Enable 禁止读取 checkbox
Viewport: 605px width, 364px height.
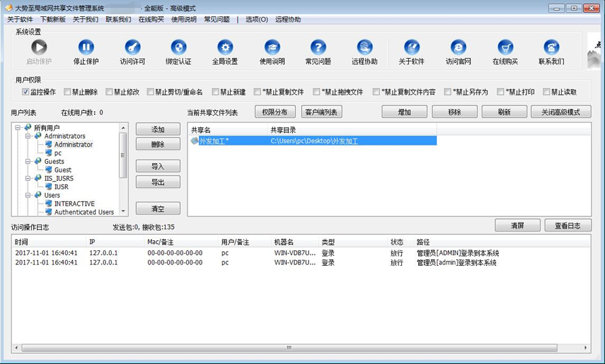click(546, 92)
